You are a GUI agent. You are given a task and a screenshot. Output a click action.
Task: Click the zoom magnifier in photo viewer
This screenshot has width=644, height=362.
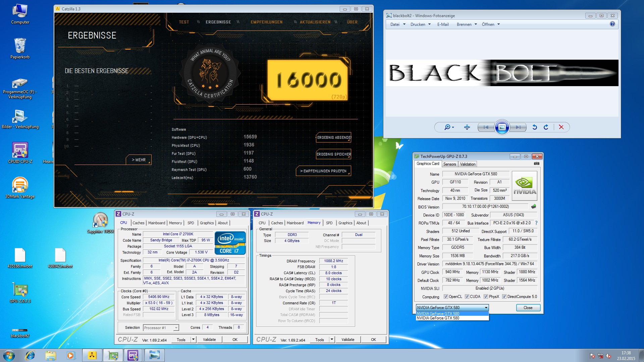449,127
